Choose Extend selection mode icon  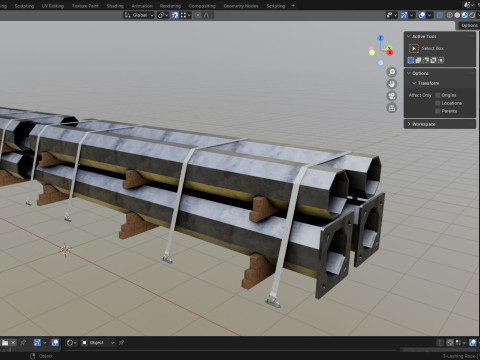(x=418, y=60)
